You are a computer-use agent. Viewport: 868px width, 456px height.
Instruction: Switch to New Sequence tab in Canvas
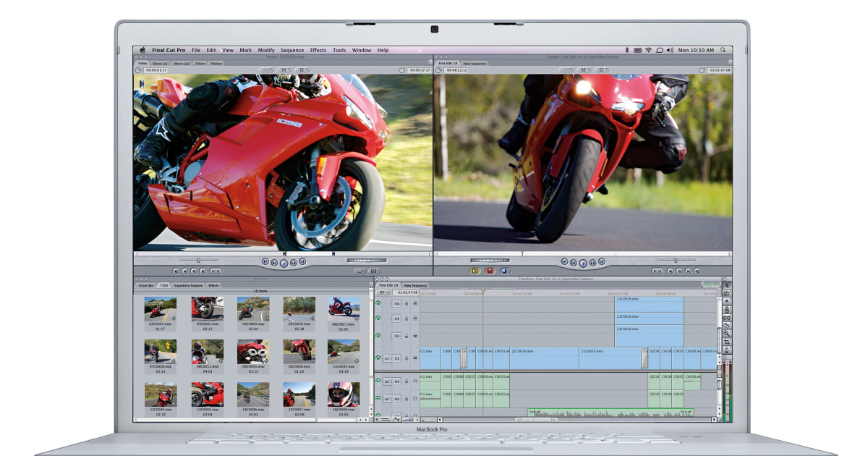point(475,64)
